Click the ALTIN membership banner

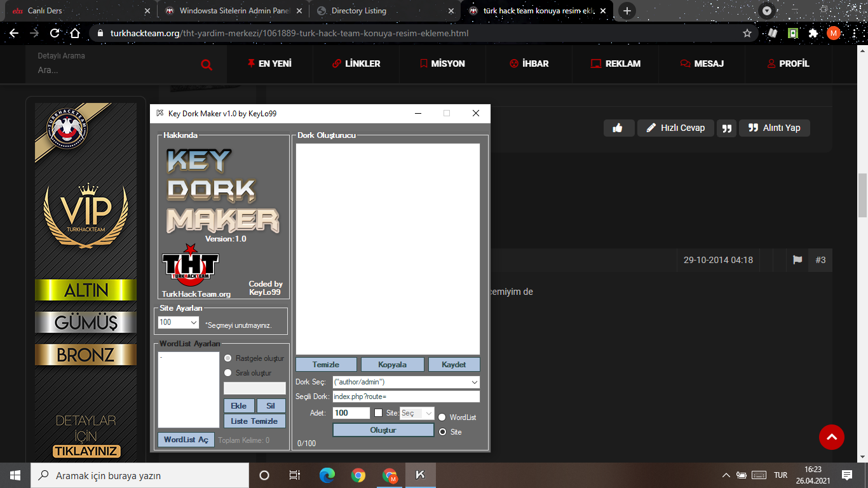[86, 290]
